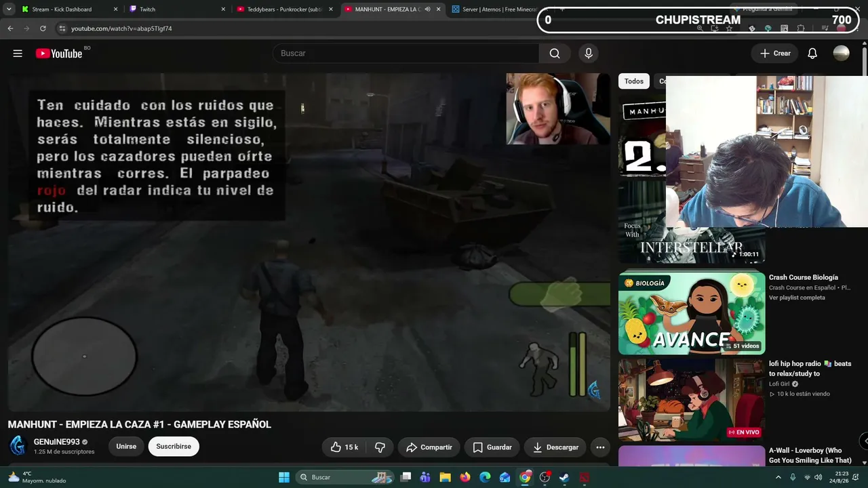Viewport: 868px width, 488px height.
Task: Open the more actions menu below the video
Action: click(600, 447)
